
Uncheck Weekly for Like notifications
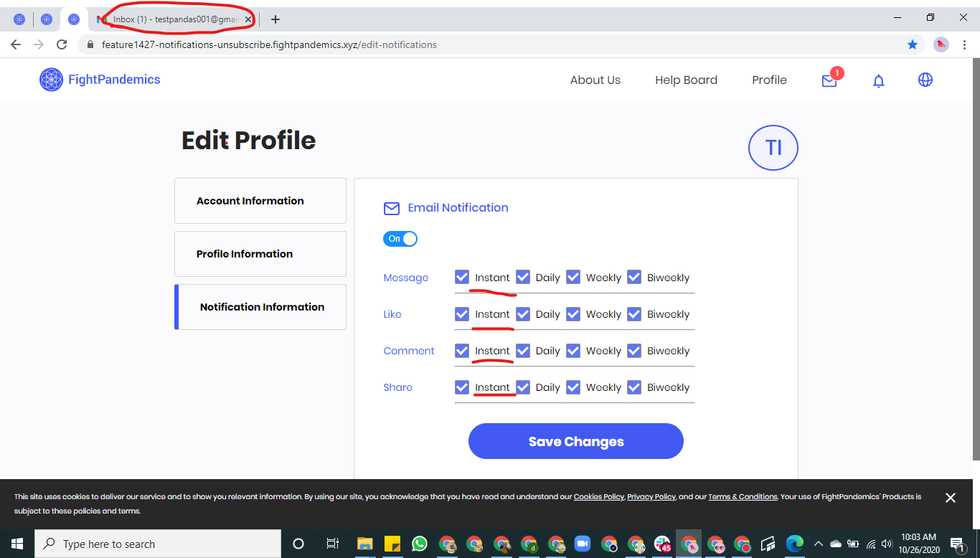(x=573, y=313)
